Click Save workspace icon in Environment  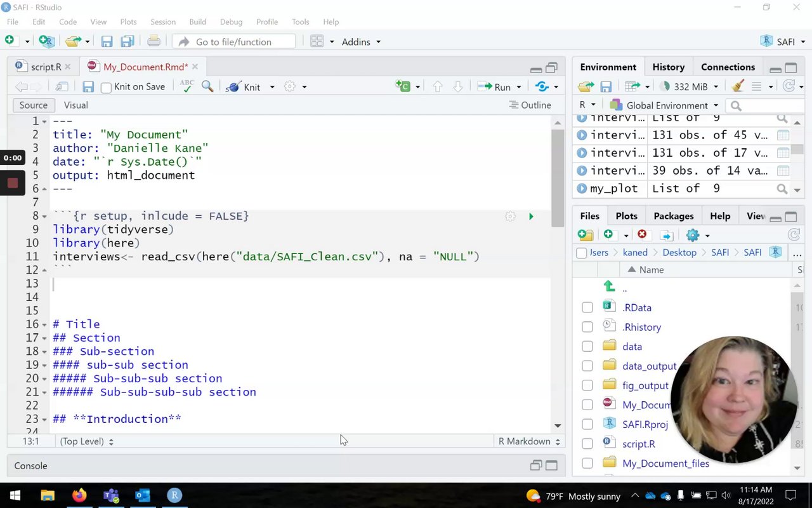point(606,86)
